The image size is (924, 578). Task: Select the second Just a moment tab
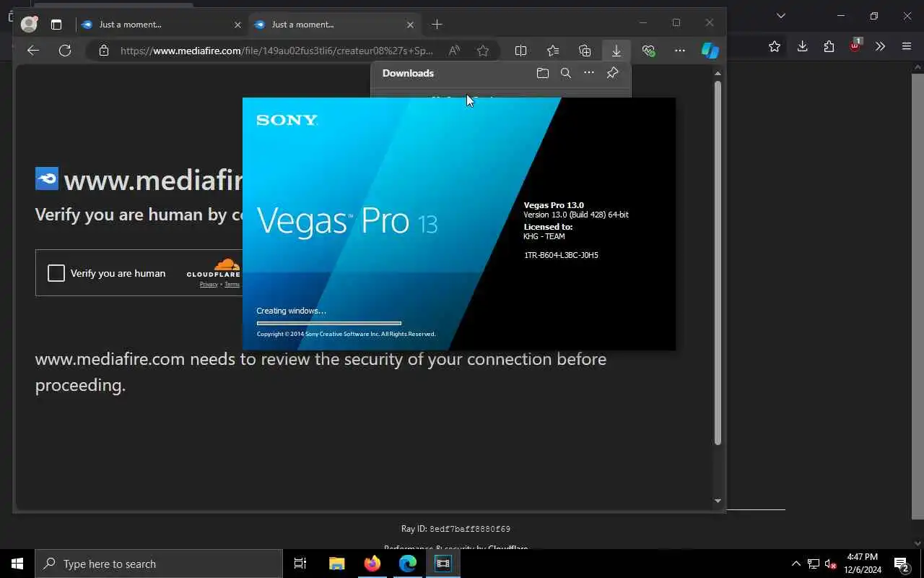tap(334, 25)
